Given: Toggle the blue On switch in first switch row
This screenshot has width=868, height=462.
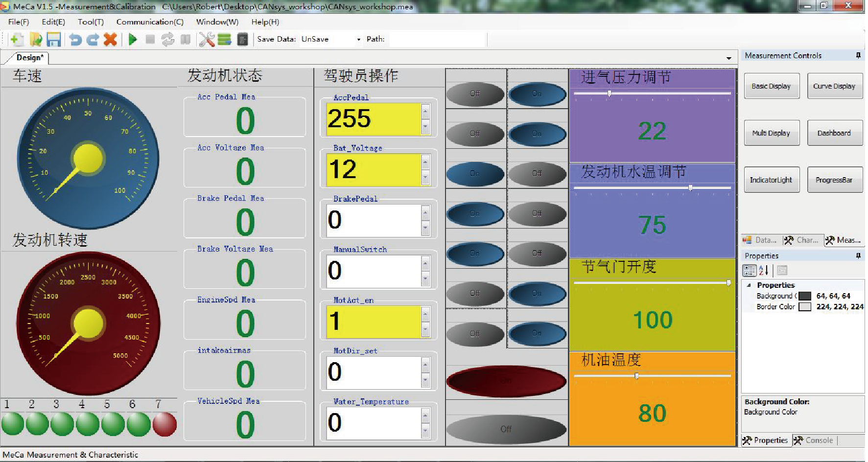Looking at the screenshot, I should 537,93.
